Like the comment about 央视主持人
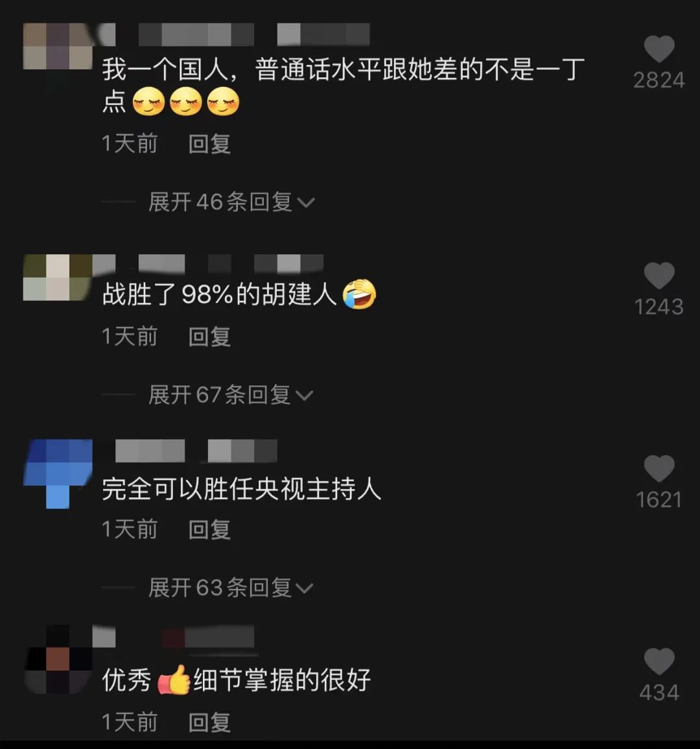700x749 pixels. [x=659, y=469]
